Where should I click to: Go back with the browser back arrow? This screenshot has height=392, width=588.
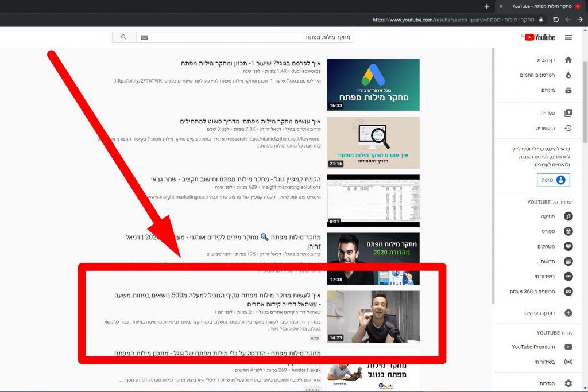pyautogui.click(x=568, y=20)
